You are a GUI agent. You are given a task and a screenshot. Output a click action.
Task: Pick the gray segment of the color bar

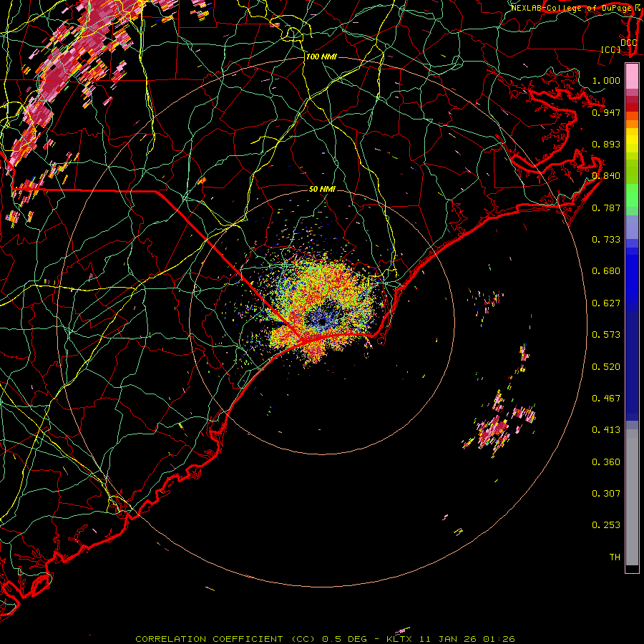click(x=632, y=497)
